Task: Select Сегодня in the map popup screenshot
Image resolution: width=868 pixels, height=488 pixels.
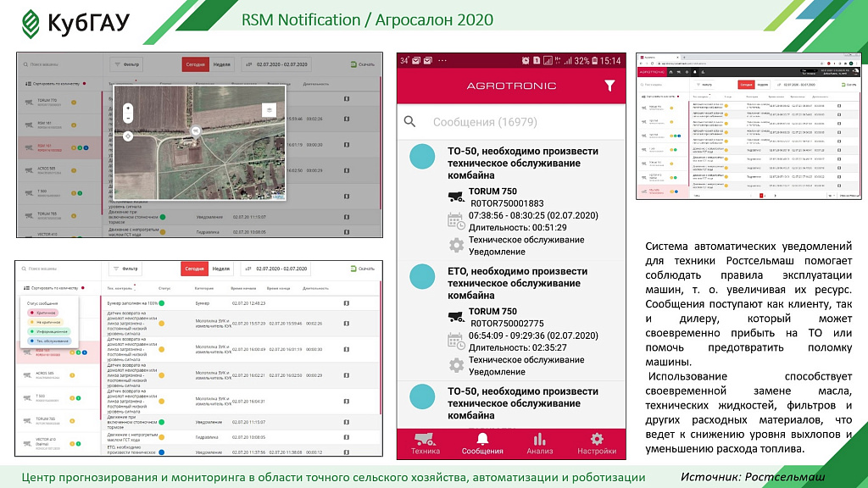Action: (195, 64)
